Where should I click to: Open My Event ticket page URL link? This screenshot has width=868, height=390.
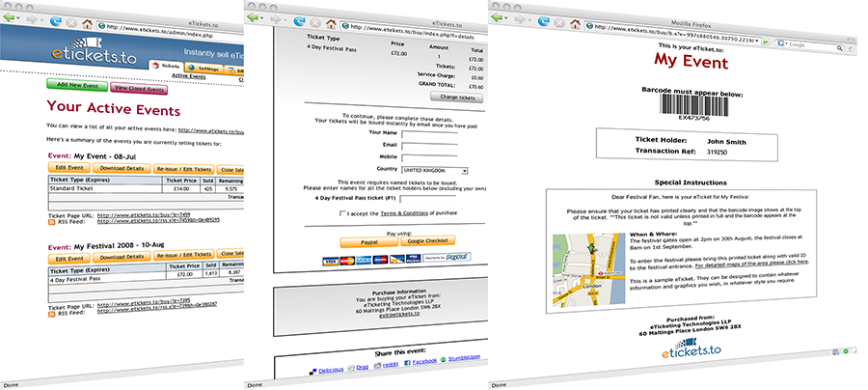pyautogui.click(x=144, y=215)
